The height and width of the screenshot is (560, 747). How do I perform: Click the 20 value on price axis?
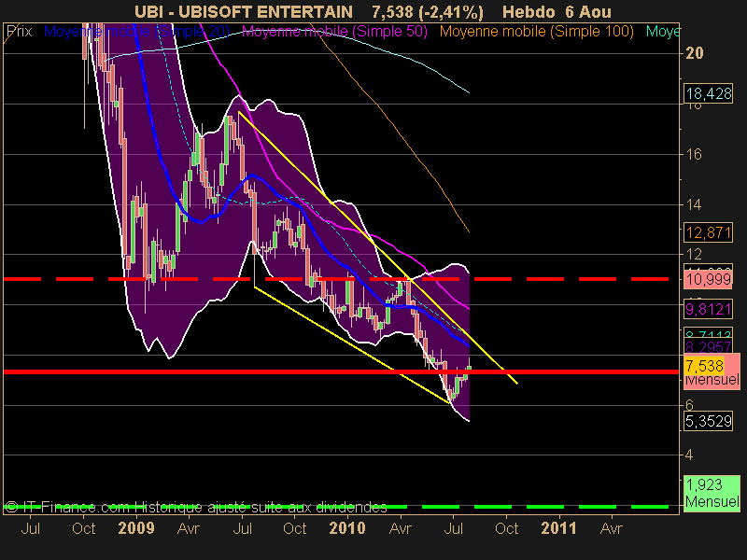pyautogui.click(x=694, y=53)
